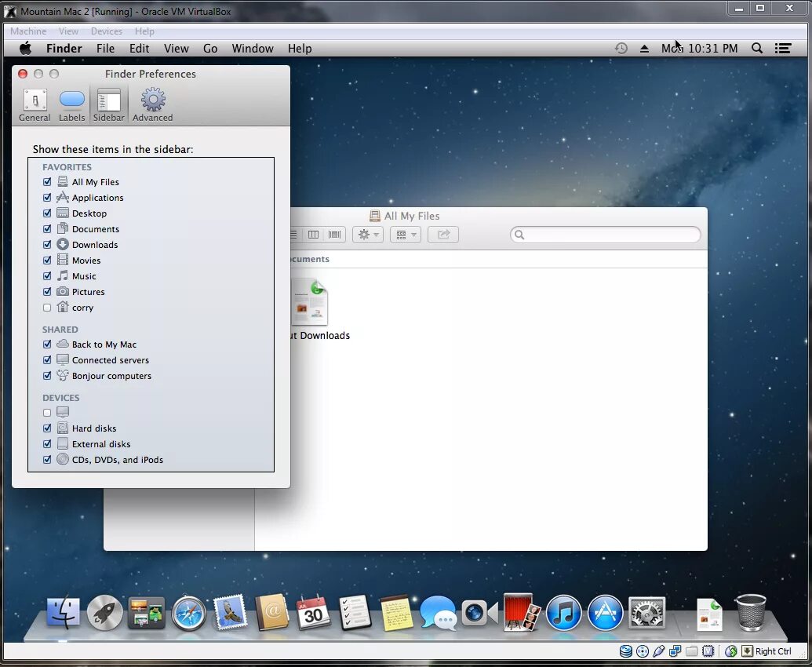Viewport: 812px width, 667px height.
Task: Open Mission Control from the Dock
Action: 147,613
